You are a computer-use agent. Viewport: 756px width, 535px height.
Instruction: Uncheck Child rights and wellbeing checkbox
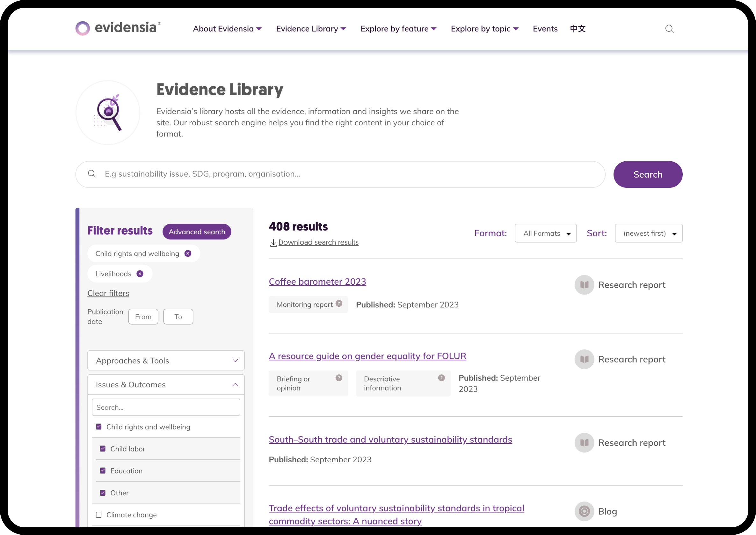point(99,427)
